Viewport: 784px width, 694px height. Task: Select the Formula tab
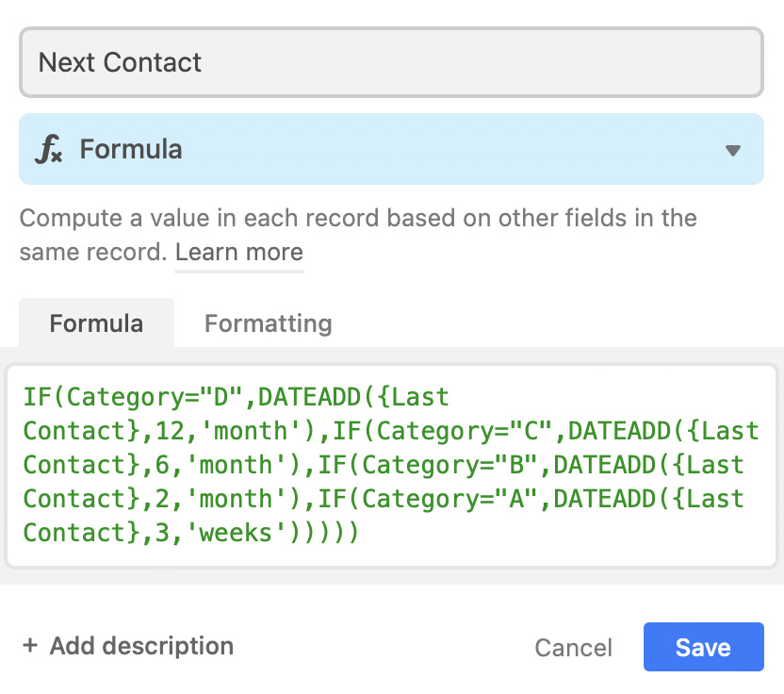[x=96, y=323]
